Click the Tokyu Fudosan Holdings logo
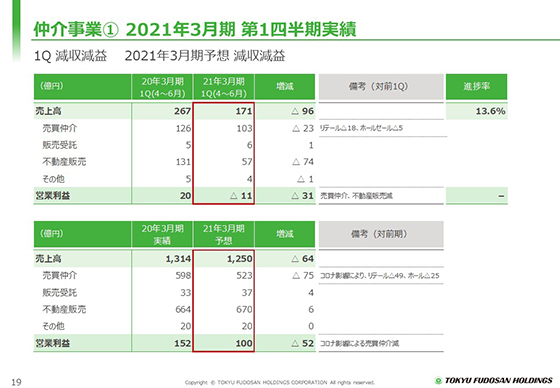The width and height of the screenshot is (560, 388). coord(494,380)
